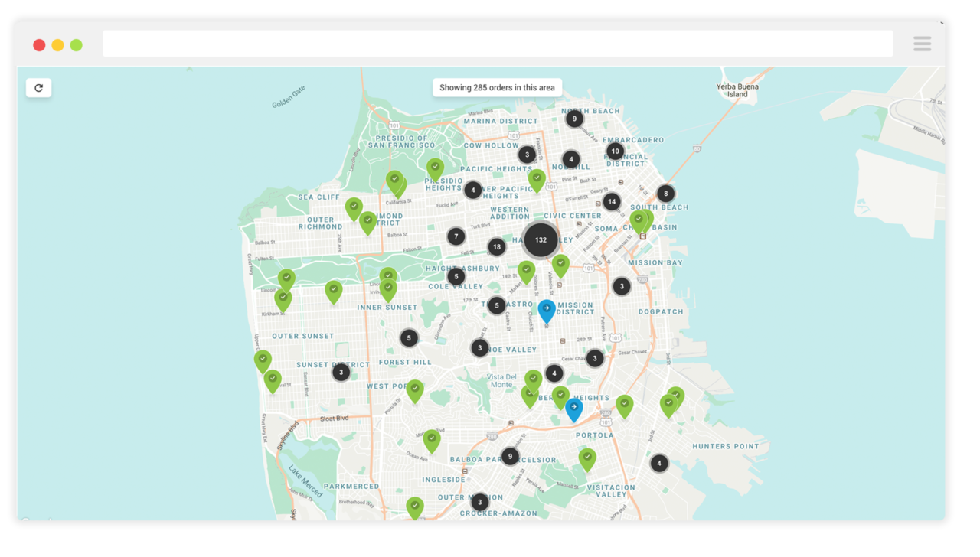Expand the 14-order cluster near SoMa
The height and width of the screenshot is (557, 980).
pos(612,201)
